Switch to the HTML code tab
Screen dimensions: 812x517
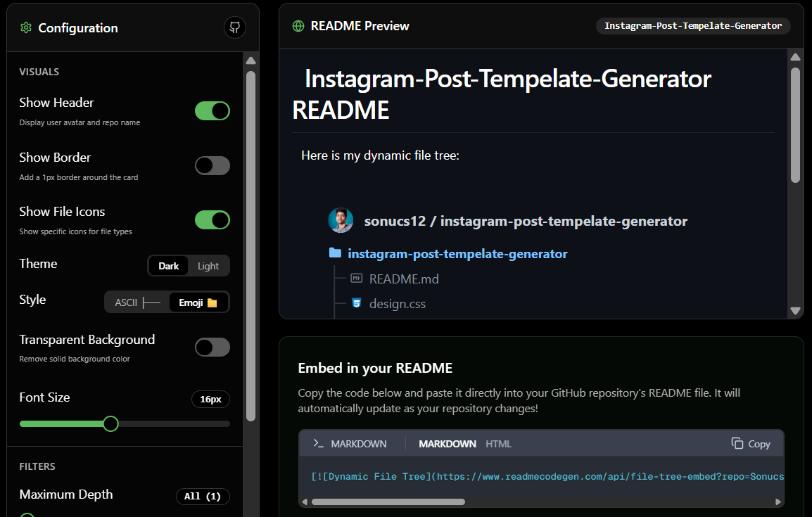[x=498, y=444]
